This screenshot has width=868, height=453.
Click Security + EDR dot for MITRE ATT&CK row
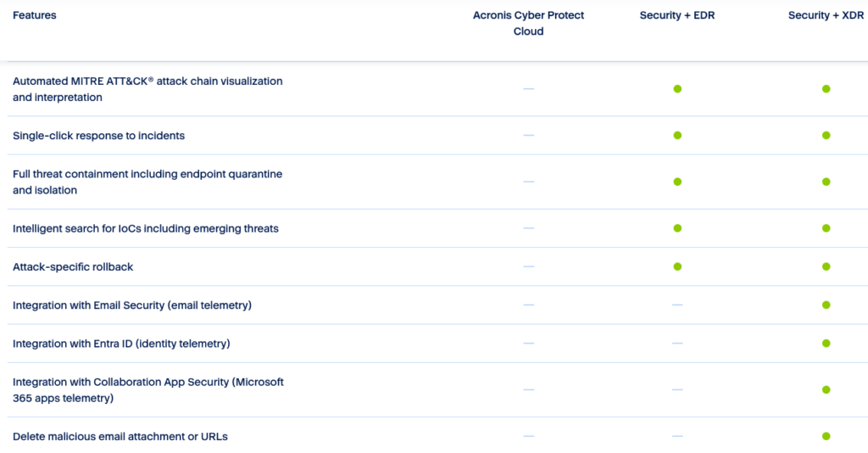pos(677,89)
